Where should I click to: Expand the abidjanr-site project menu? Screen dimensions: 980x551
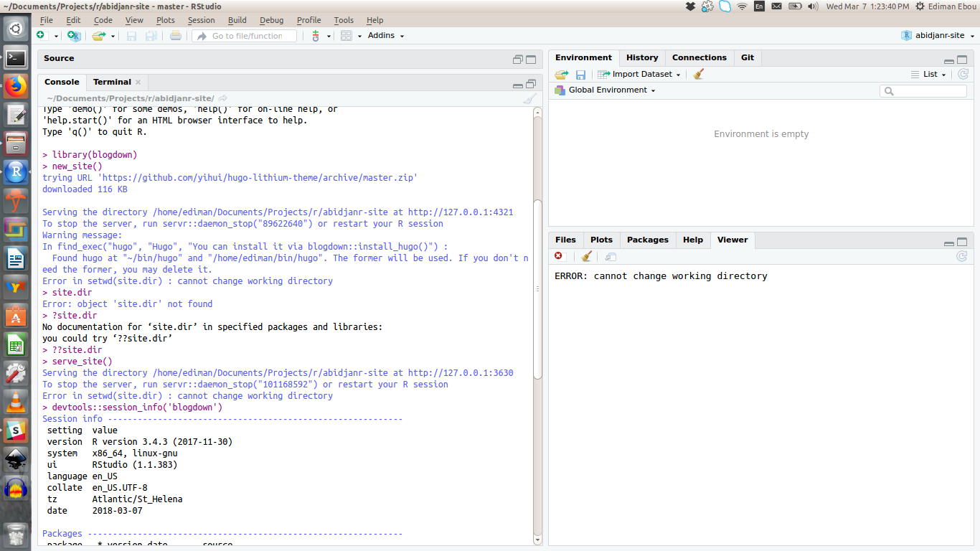941,34
